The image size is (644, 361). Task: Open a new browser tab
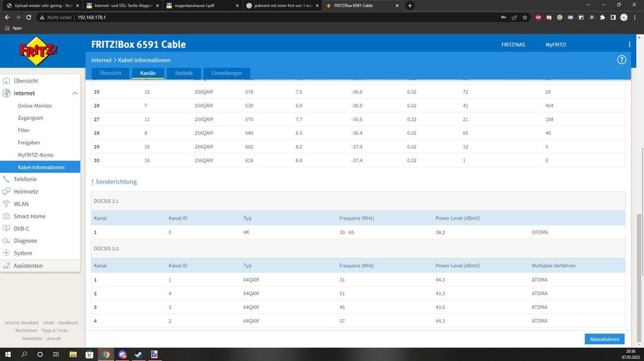point(409,5)
